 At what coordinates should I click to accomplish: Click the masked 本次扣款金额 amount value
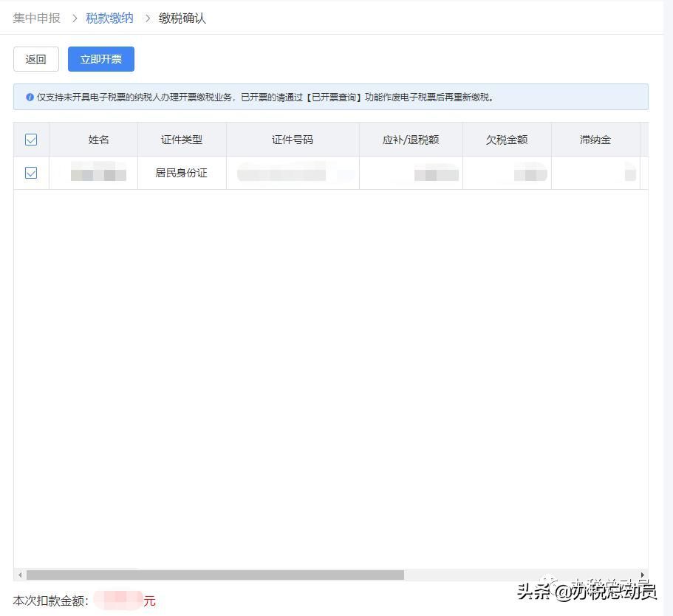[115, 600]
